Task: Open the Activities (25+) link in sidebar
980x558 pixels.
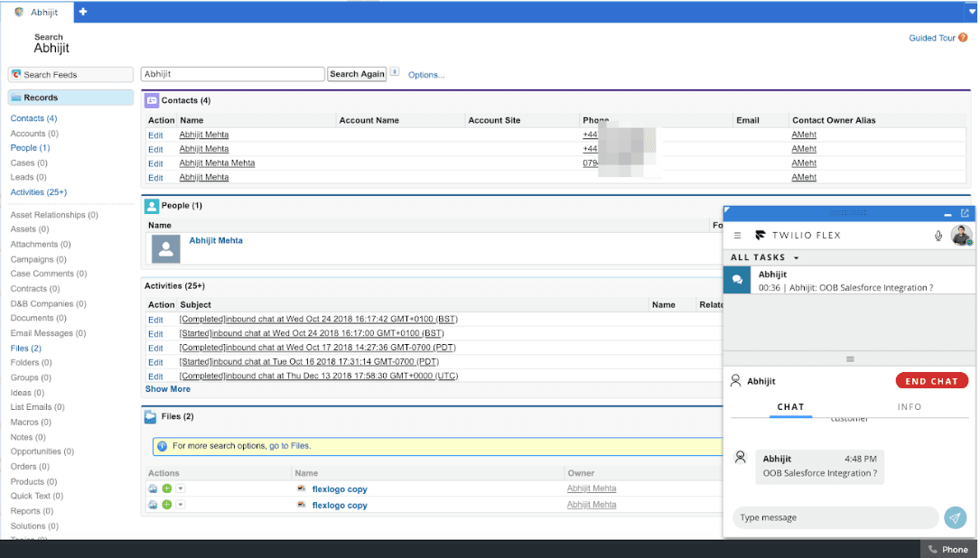Action: 41,191
